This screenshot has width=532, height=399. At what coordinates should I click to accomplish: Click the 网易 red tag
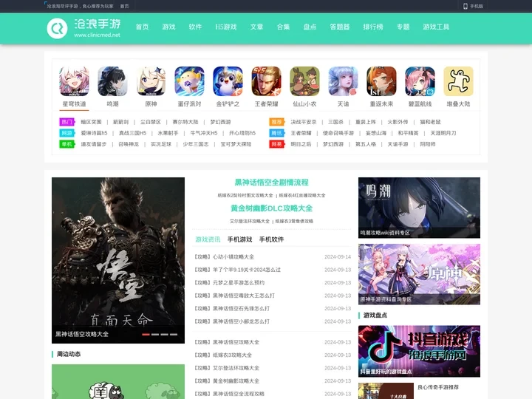276,144
